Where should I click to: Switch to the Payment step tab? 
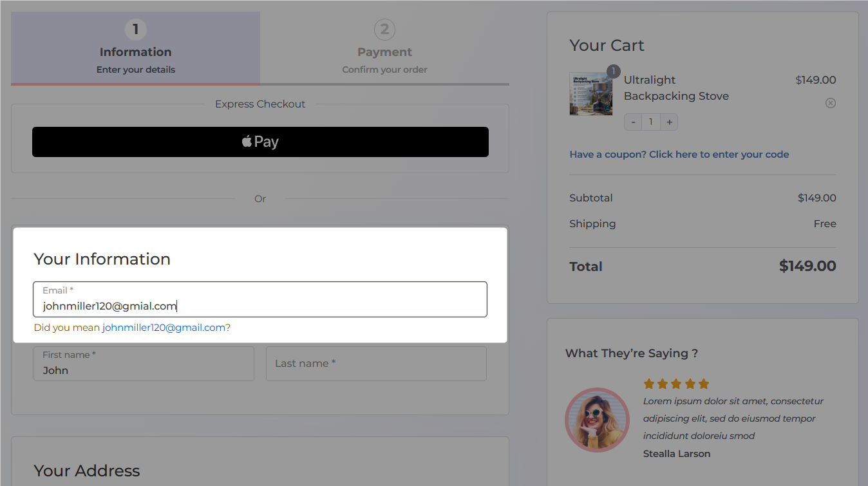pyautogui.click(x=384, y=48)
